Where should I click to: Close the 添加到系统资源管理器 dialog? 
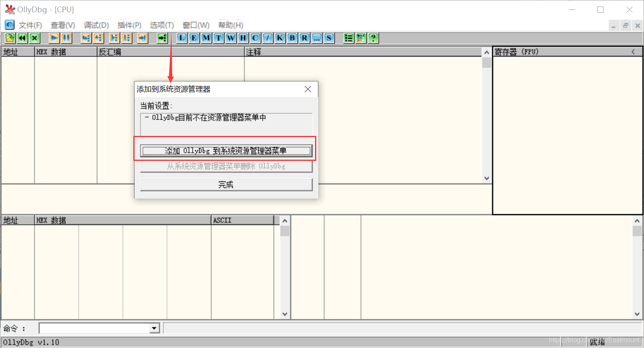[308, 89]
